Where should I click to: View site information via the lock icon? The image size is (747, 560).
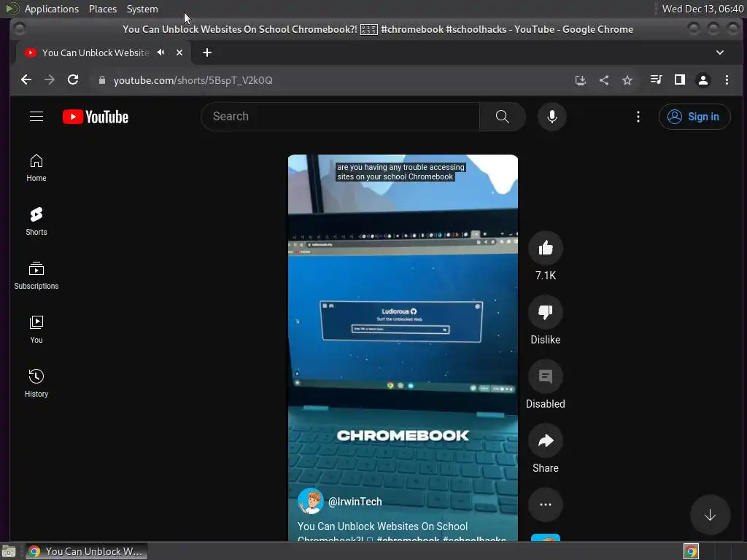pyautogui.click(x=101, y=80)
